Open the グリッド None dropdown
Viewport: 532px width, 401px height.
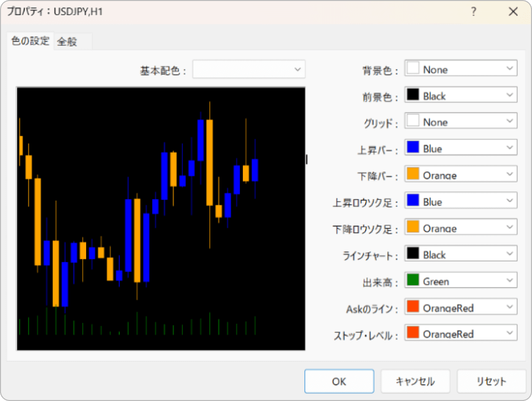[x=460, y=121]
